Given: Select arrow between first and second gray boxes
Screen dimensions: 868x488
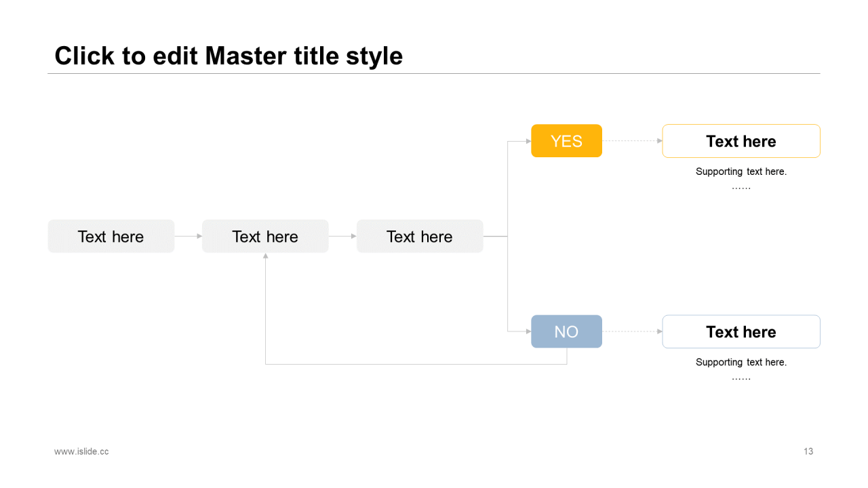Looking at the screenshot, I should (x=188, y=236).
